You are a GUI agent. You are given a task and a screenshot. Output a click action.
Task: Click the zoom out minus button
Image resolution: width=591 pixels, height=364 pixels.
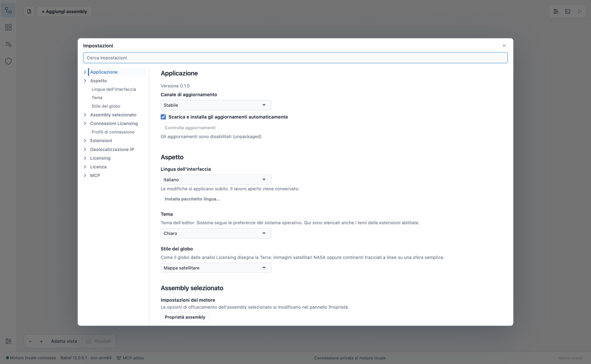[30, 341]
